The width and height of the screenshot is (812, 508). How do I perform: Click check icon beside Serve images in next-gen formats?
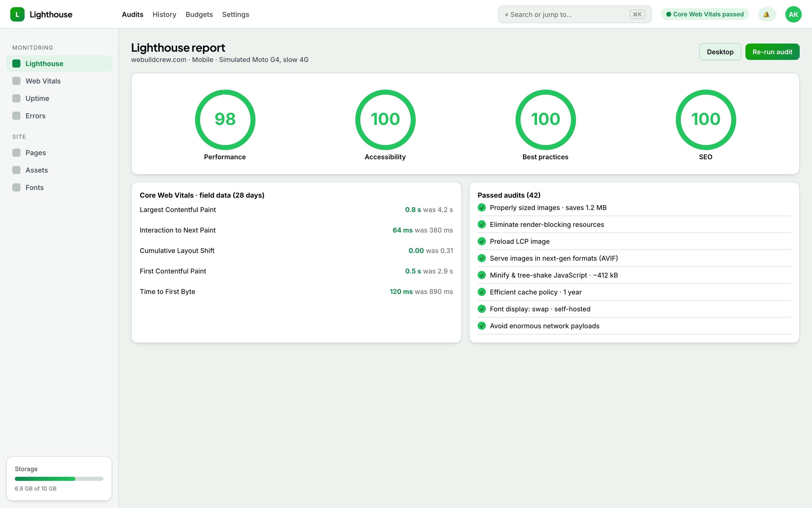[482, 258]
